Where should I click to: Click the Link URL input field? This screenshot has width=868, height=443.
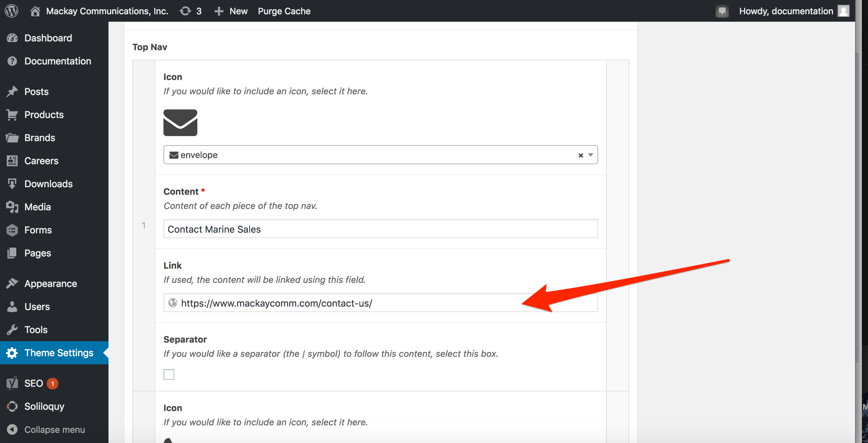(x=380, y=303)
